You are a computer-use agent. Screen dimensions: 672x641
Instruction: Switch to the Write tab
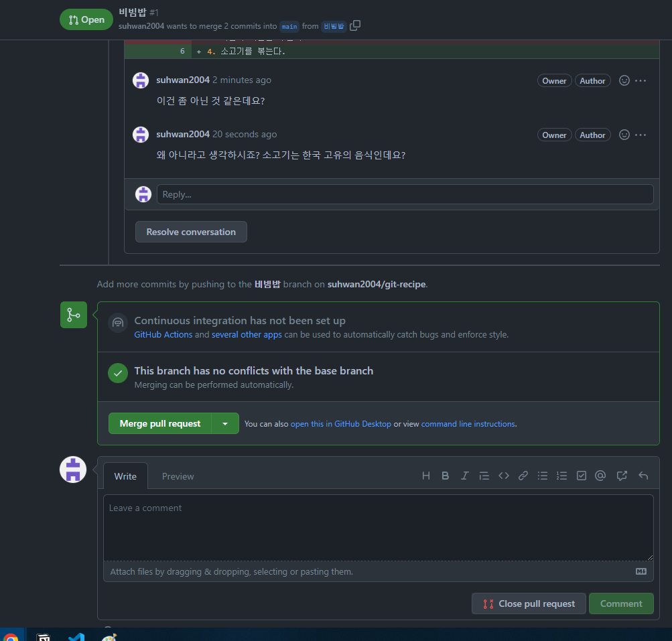(125, 476)
